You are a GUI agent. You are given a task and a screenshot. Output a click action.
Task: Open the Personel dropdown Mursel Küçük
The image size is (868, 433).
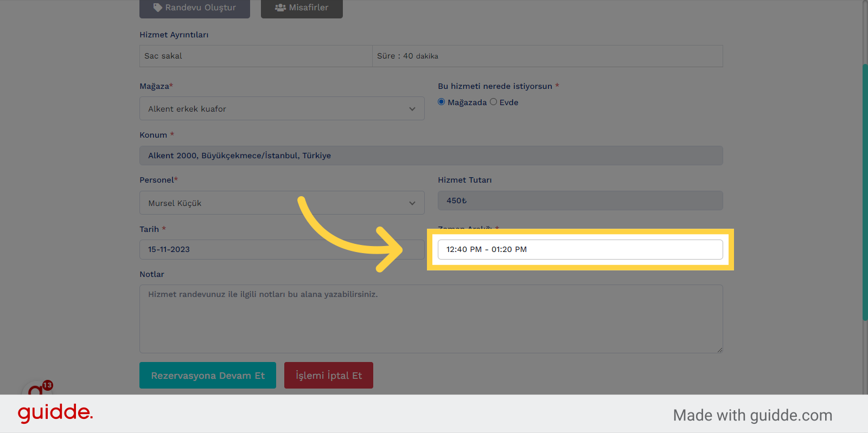(282, 203)
